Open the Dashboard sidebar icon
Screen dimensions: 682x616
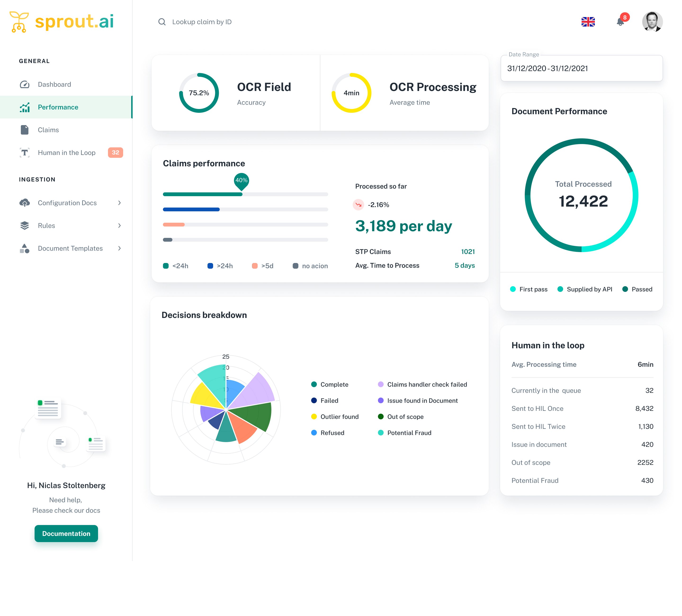tap(25, 84)
